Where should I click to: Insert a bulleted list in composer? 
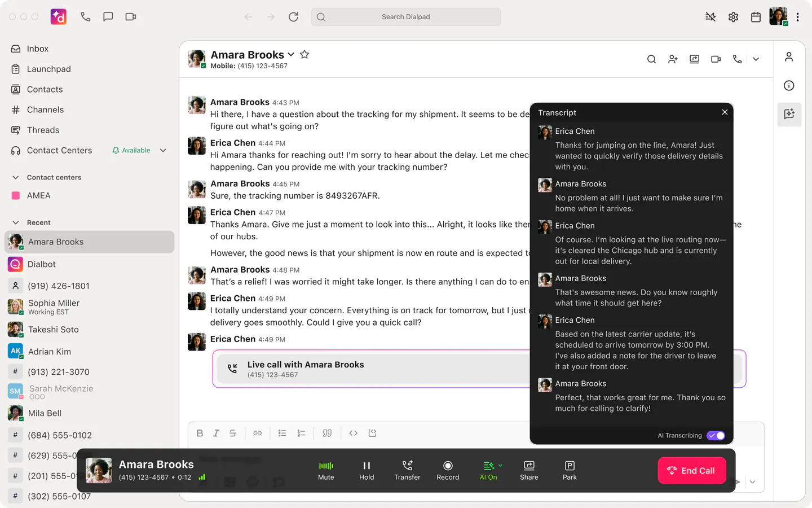click(x=282, y=433)
